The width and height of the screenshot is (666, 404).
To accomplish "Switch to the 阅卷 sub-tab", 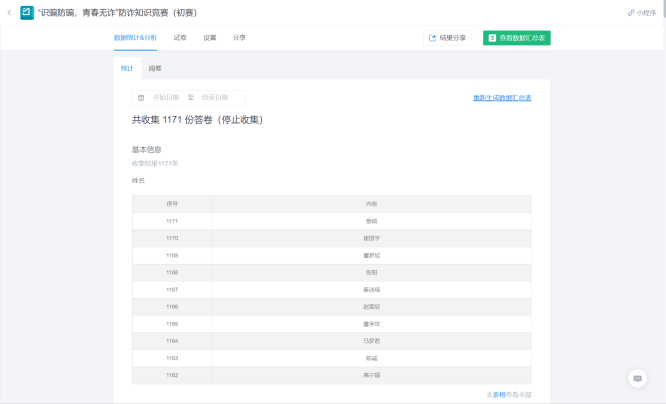I will click(155, 68).
